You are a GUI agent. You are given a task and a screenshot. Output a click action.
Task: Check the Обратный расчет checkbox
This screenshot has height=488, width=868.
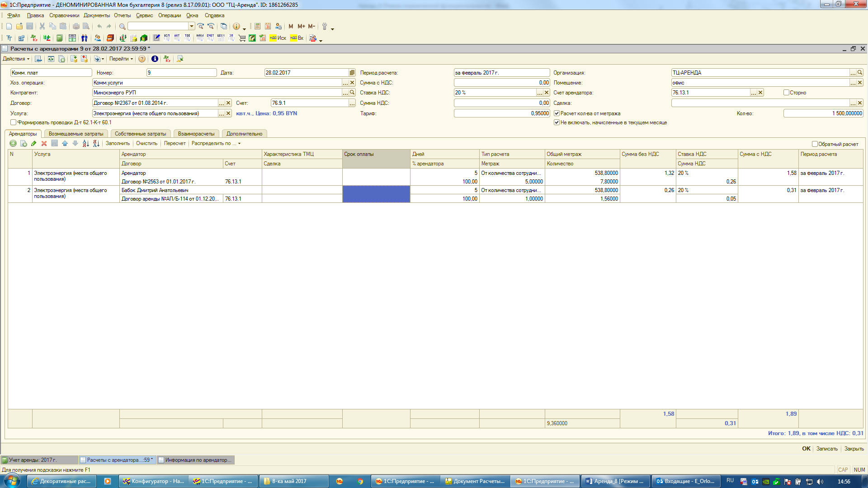tap(815, 144)
